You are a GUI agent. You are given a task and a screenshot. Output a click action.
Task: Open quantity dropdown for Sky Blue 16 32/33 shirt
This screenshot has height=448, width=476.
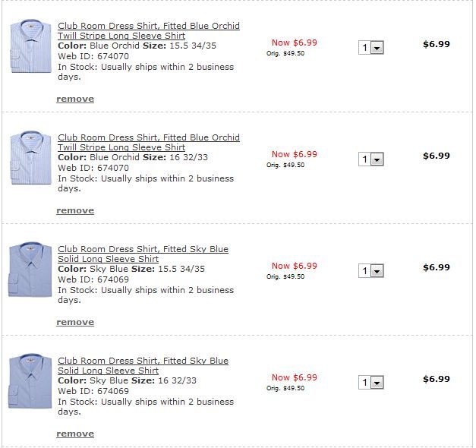pos(371,383)
